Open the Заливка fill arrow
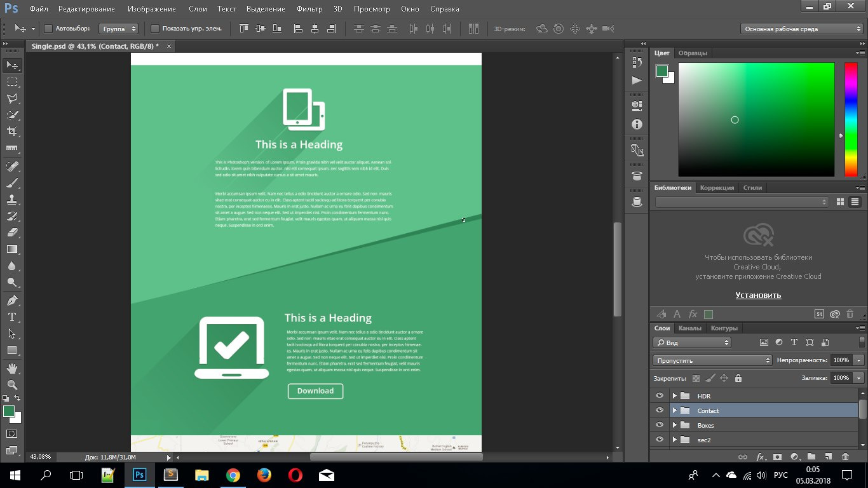 [x=859, y=378]
